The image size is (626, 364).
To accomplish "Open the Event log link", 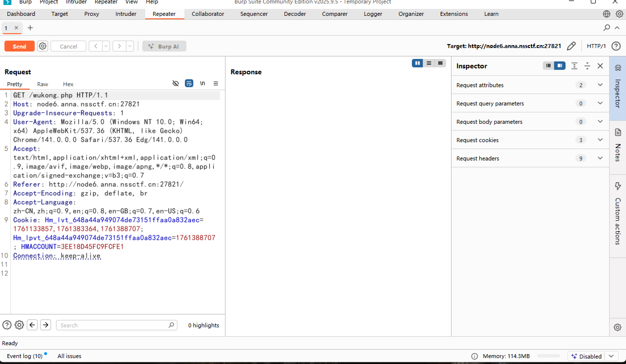I will click(25, 356).
